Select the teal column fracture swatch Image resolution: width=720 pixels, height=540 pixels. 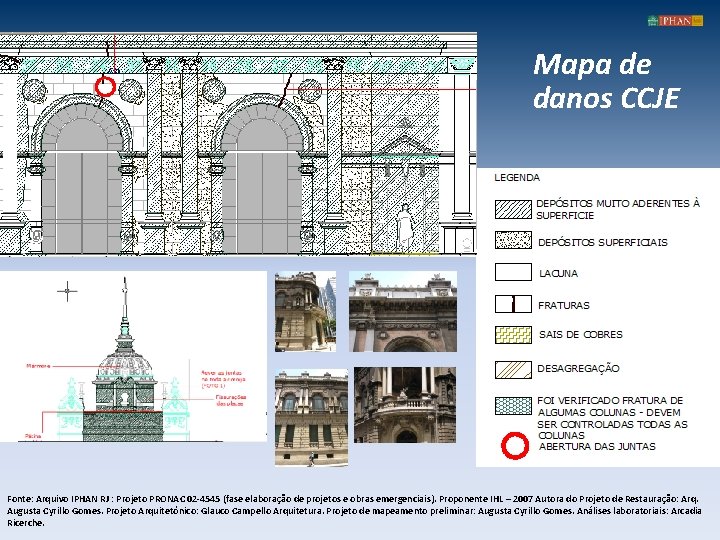513,406
